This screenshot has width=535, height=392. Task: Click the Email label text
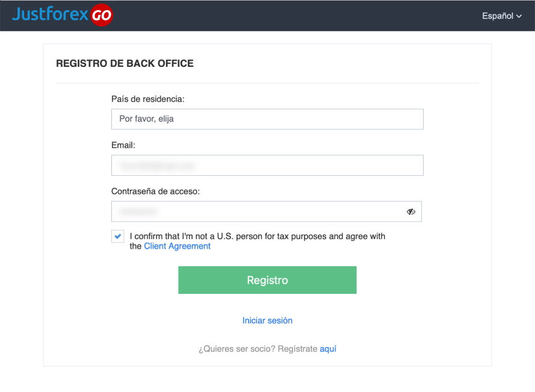[123, 145]
